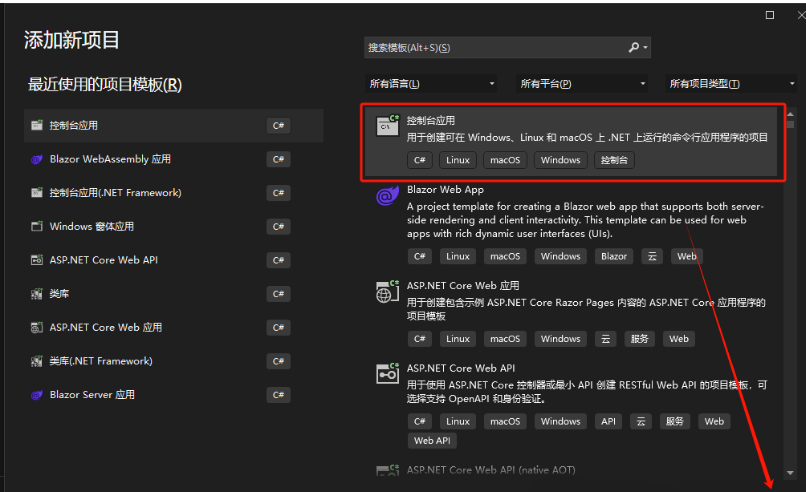This screenshot has width=806, height=492.
Task: Click the C# badge beside Blazor Server 应用
Action: coord(279,395)
